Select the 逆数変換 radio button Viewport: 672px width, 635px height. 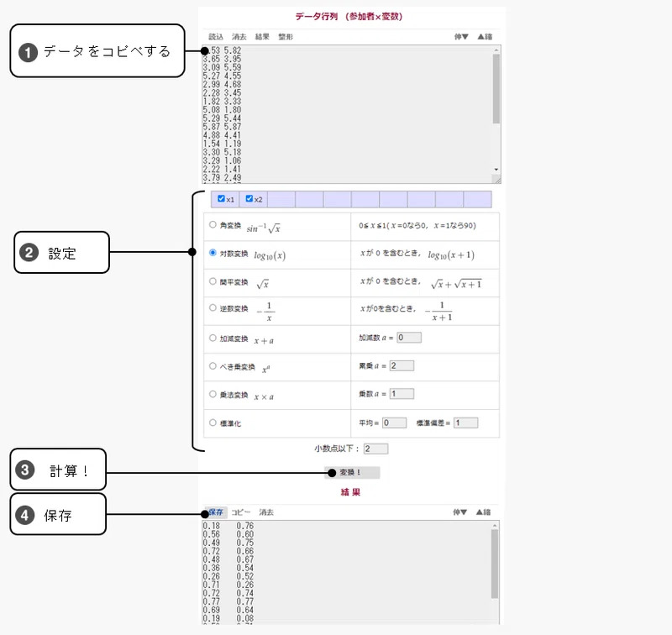pyautogui.click(x=213, y=308)
